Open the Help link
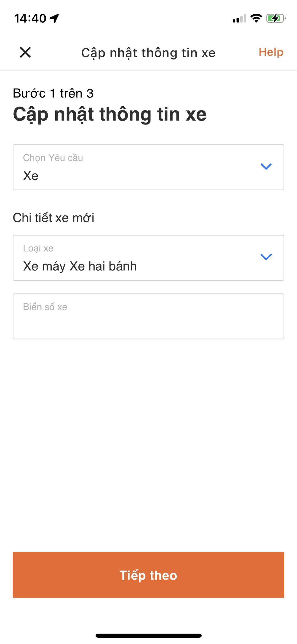The image size is (297, 644). click(x=271, y=52)
